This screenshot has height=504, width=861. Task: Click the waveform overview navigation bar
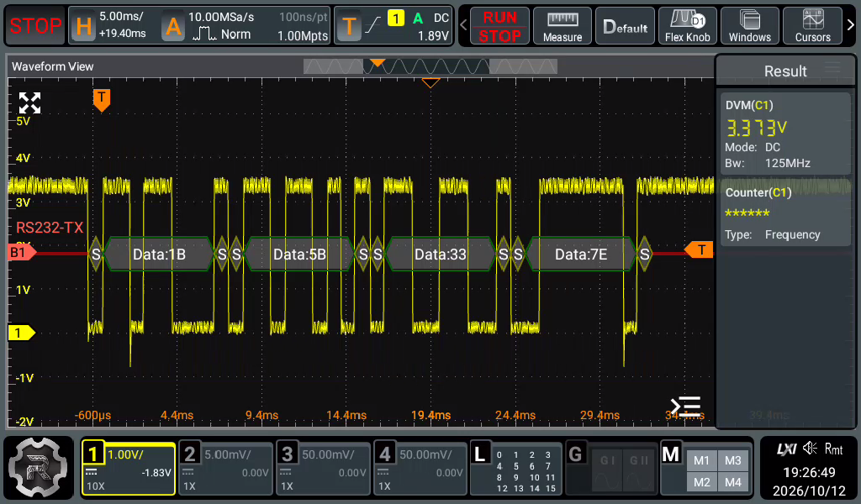(430, 66)
